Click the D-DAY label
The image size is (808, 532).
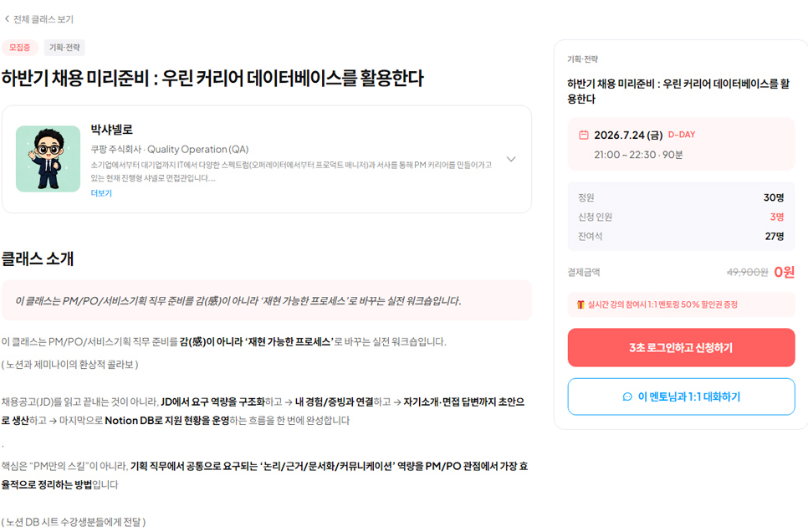click(682, 135)
